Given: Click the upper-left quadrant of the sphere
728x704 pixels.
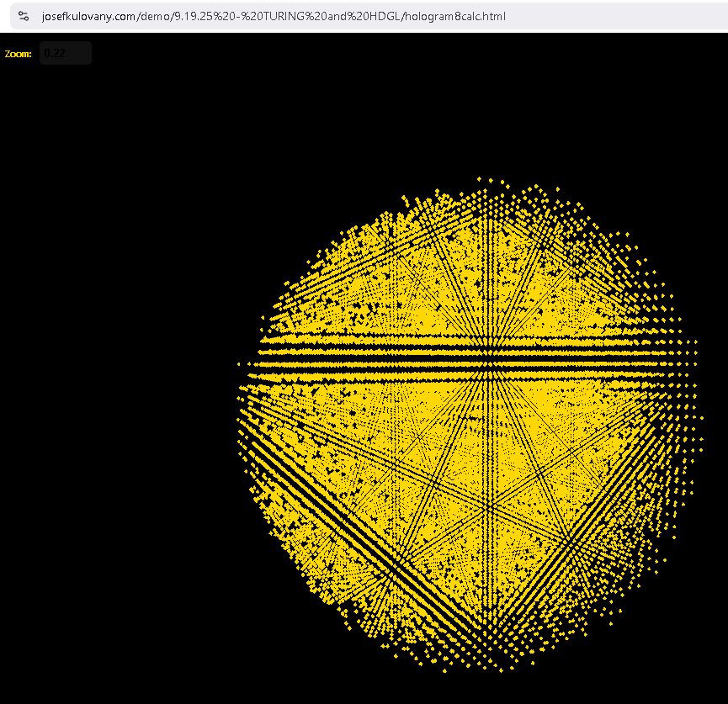Looking at the screenshot, I should (x=370, y=278).
